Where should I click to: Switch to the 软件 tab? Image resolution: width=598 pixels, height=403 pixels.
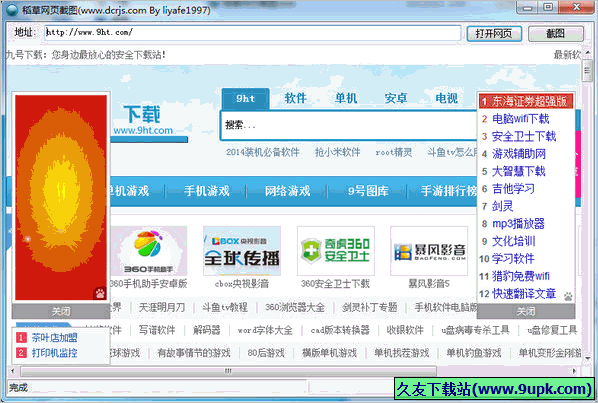[296, 98]
